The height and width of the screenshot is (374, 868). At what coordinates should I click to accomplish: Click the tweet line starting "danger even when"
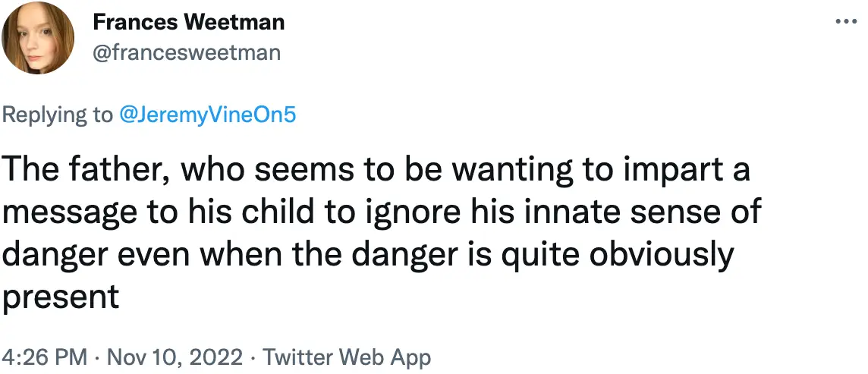[368, 255]
